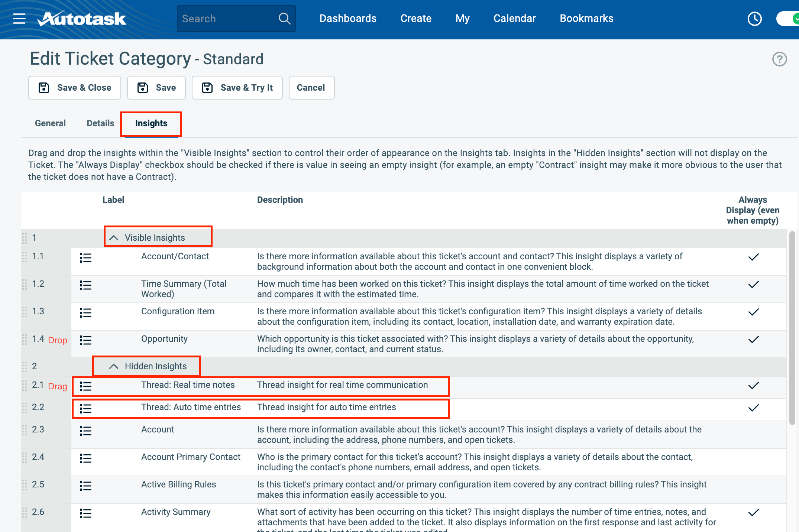The image size is (799, 532).
Task: Click the Save button
Action: pos(156,88)
